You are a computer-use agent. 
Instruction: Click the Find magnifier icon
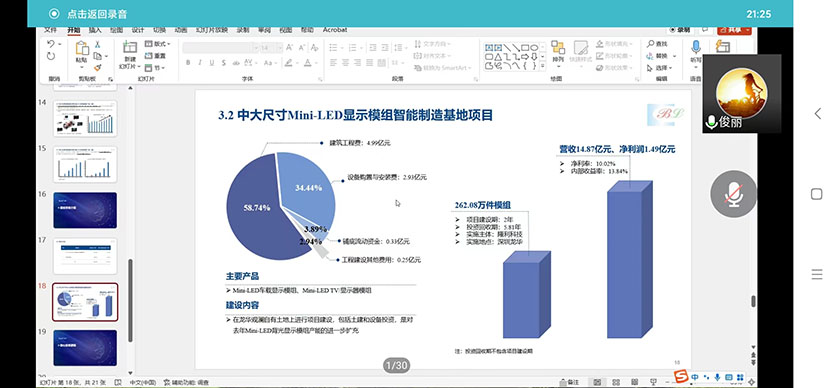(x=650, y=44)
